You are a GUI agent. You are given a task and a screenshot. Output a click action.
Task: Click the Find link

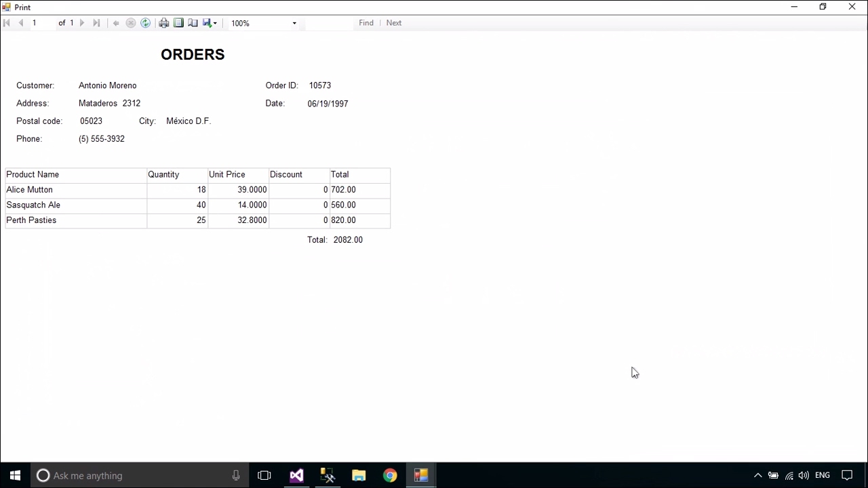point(366,23)
